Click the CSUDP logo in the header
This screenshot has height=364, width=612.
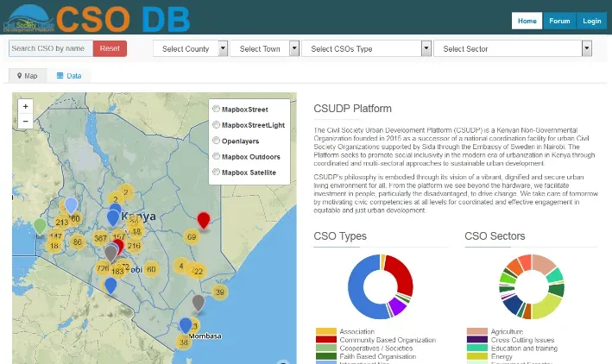pos(29,18)
